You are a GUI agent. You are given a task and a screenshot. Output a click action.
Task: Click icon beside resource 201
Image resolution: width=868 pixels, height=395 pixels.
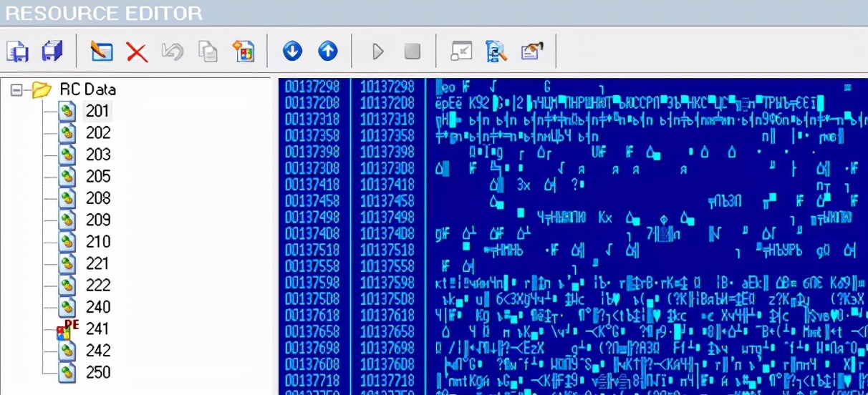[x=67, y=112]
